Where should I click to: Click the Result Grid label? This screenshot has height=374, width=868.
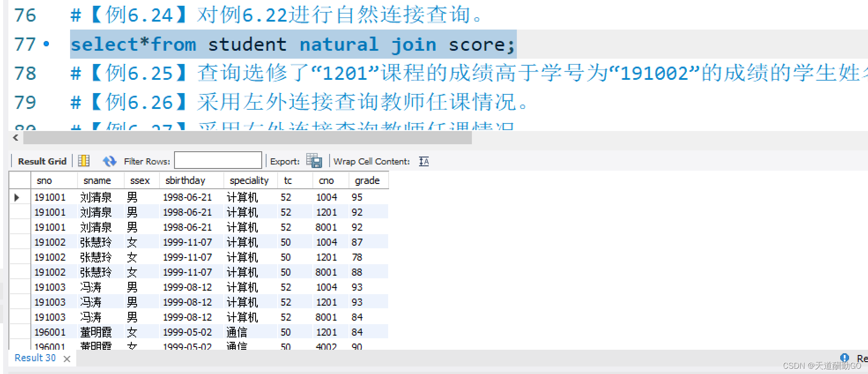[42, 161]
